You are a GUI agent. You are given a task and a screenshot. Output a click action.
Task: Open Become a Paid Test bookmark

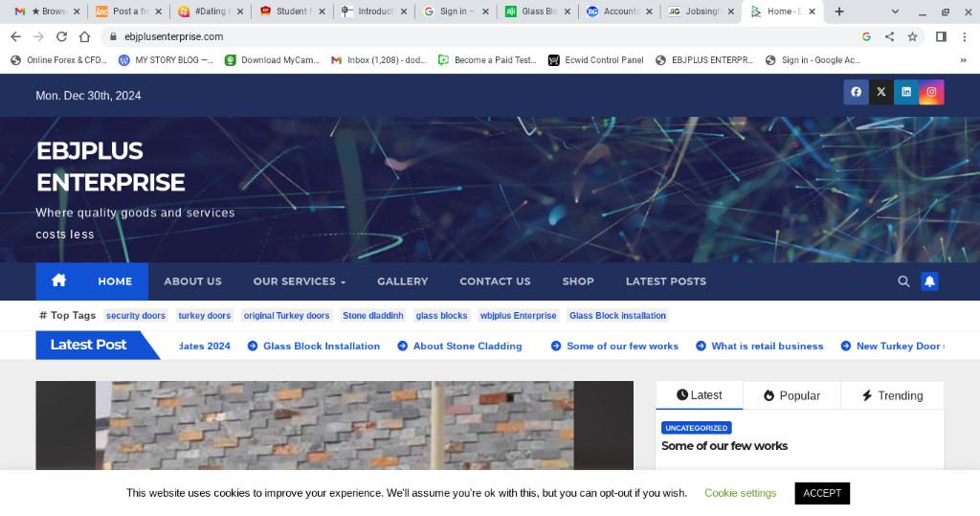[487, 60]
